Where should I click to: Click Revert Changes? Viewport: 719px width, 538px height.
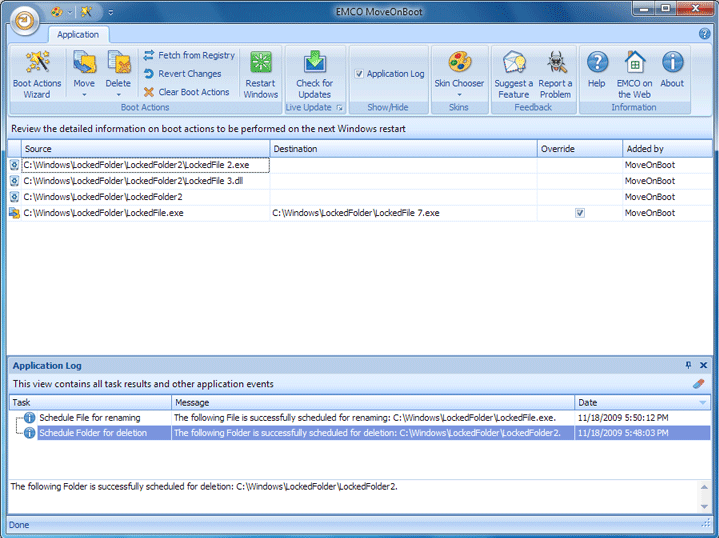183,74
